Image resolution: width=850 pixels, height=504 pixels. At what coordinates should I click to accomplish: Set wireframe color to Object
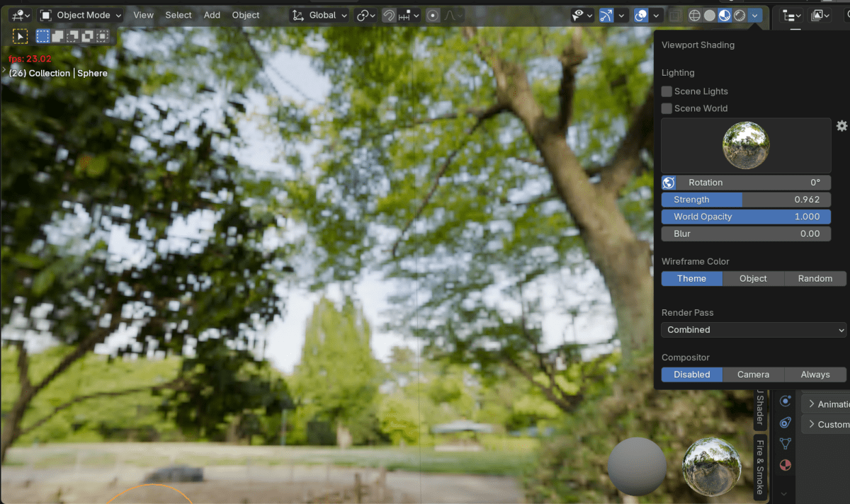(x=753, y=279)
